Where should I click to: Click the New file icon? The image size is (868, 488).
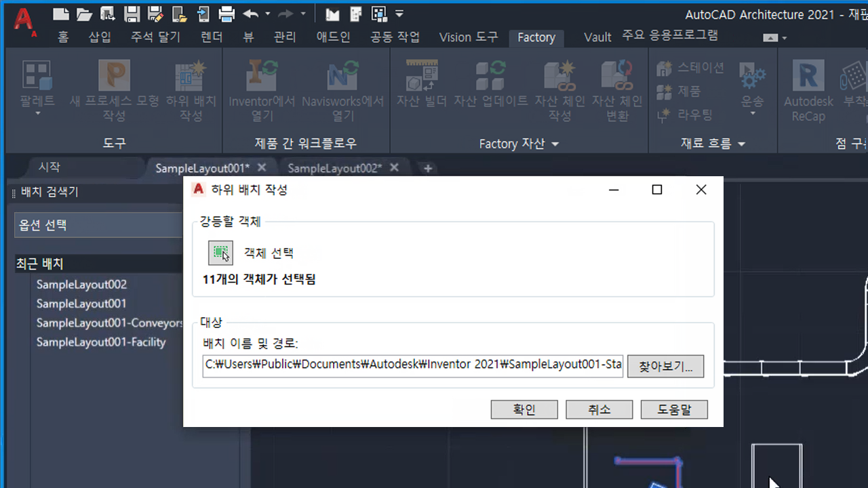tap(60, 13)
